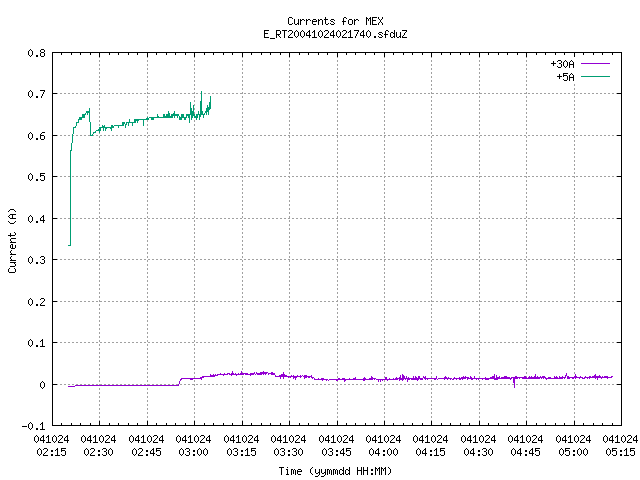Select the filename E_RT20041024021740.sfduZ
Screen dimensions: 640x480
[335, 34]
